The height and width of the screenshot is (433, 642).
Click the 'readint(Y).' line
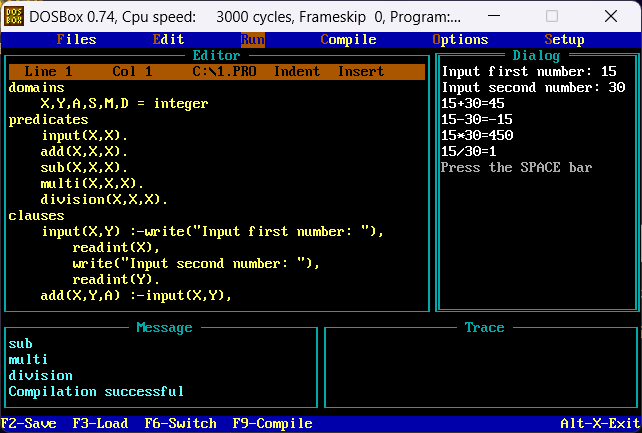pos(116,280)
